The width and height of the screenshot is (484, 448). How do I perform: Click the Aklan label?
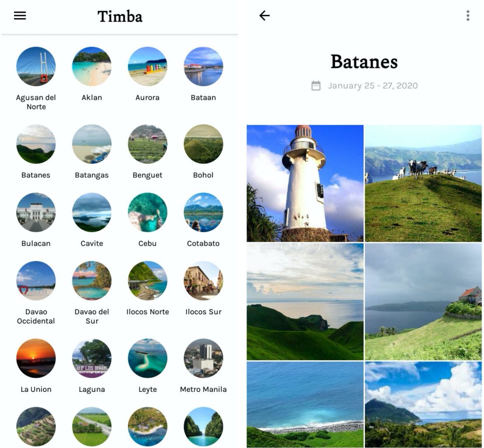[91, 98]
